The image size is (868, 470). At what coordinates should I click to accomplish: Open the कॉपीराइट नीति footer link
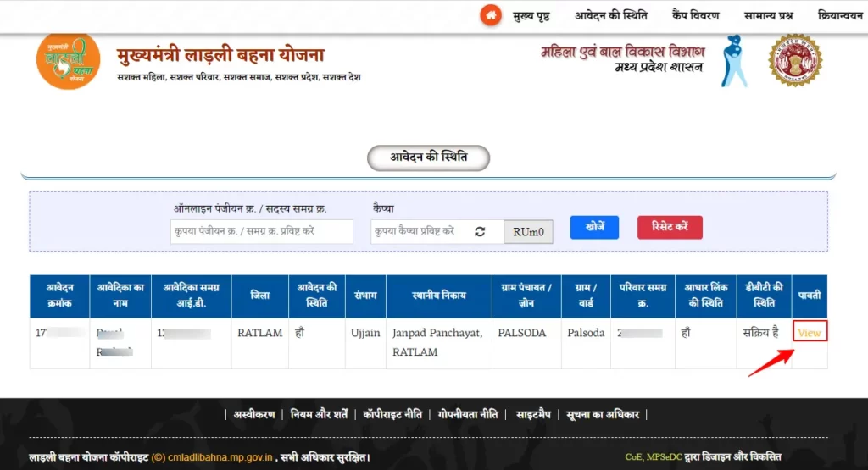[392, 414]
